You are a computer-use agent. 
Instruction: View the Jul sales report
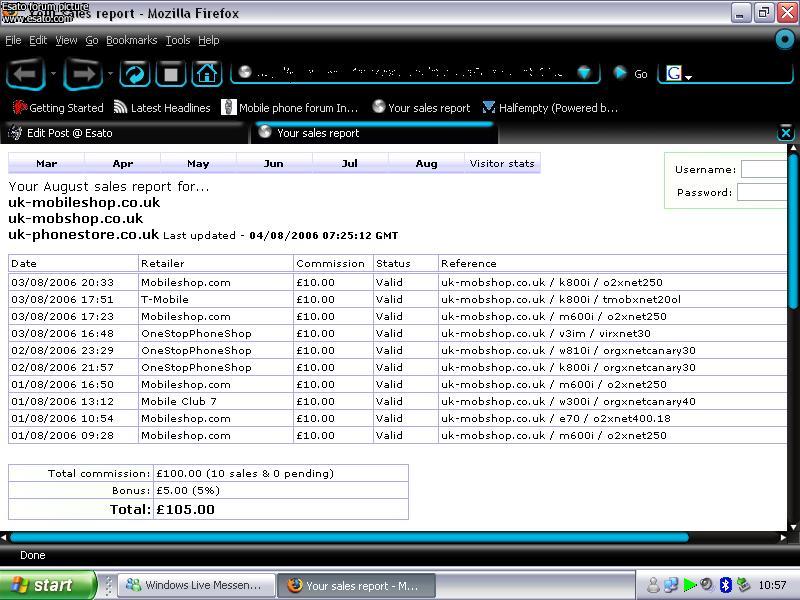[x=350, y=163]
